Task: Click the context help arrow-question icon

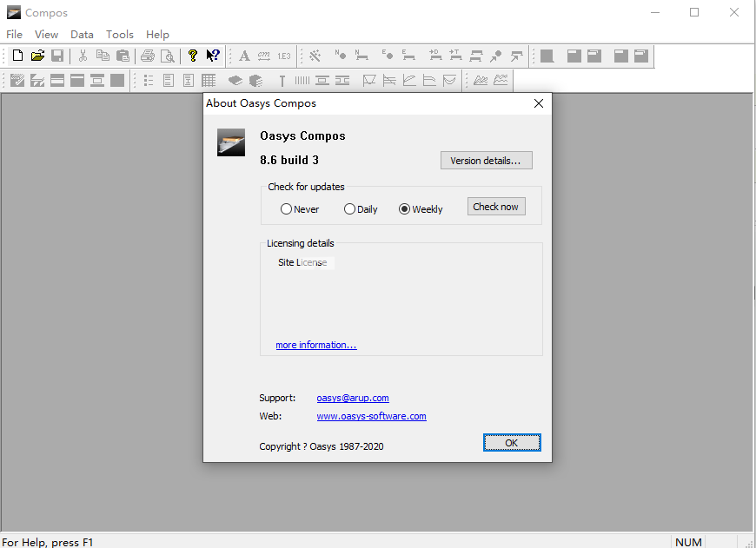Action: [x=213, y=56]
